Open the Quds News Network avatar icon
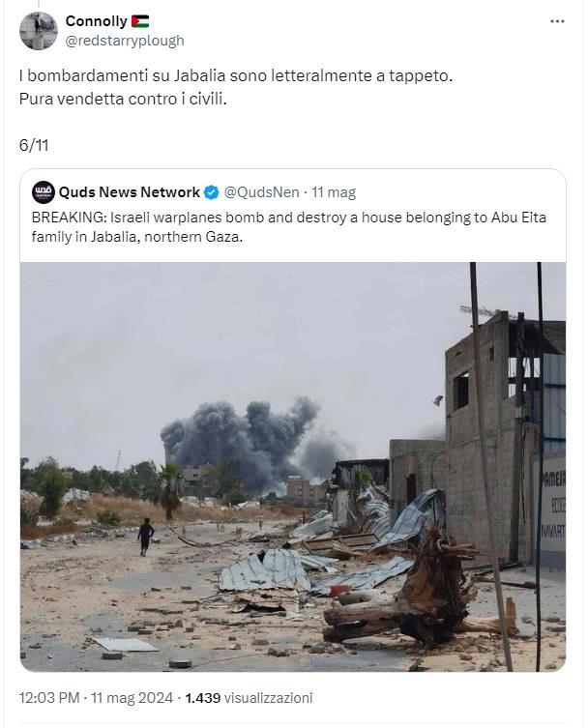This screenshot has width=588, height=728. tap(44, 192)
